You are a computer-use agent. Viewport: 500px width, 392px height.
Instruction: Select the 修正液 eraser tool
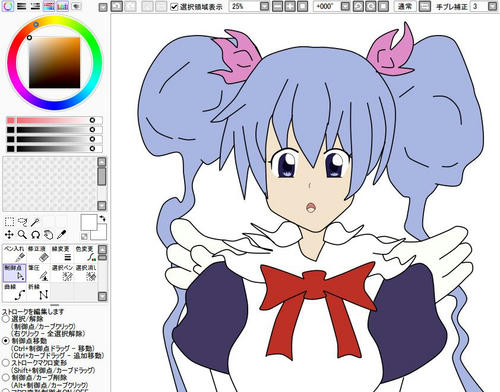38,254
